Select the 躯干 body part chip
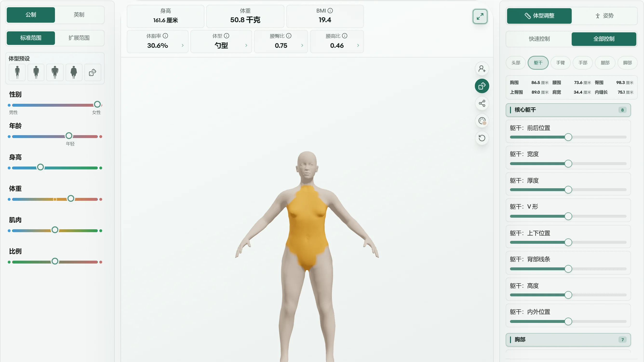644x362 pixels. pyautogui.click(x=538, y=63)
